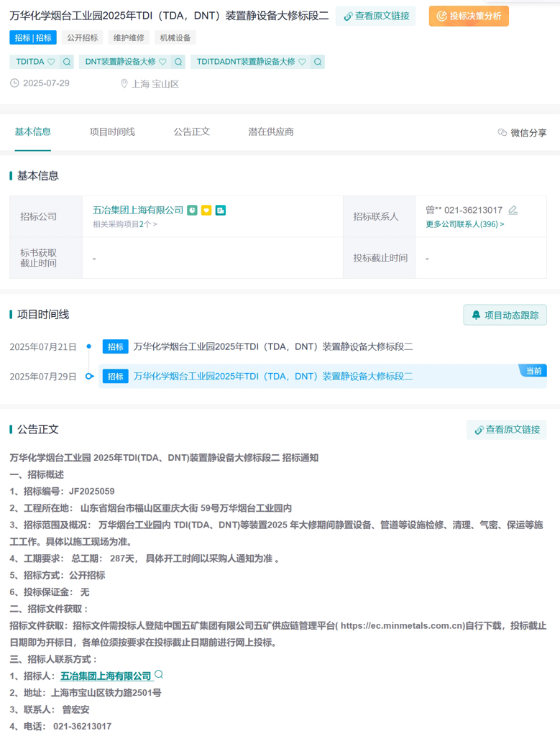Search the DNT装置静设备大修 keyword
The image size is (560, 736).
[178, 62]
